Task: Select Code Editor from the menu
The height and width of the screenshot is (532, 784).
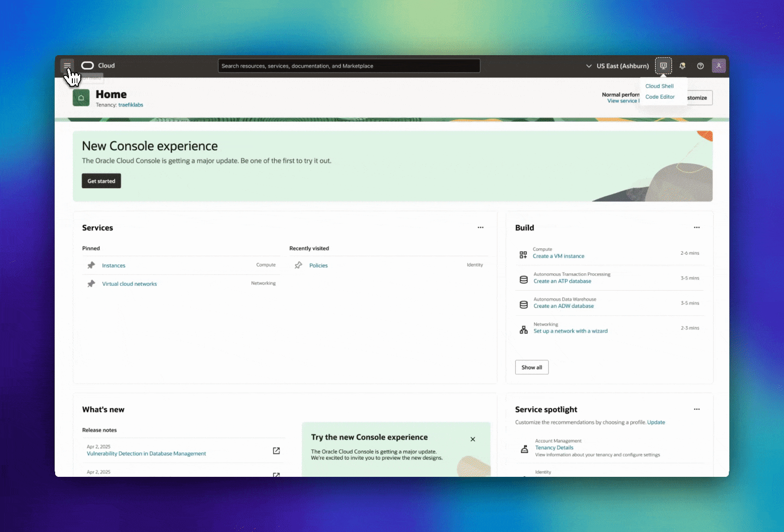Action: pyautogui.click(x=660, y=97)
